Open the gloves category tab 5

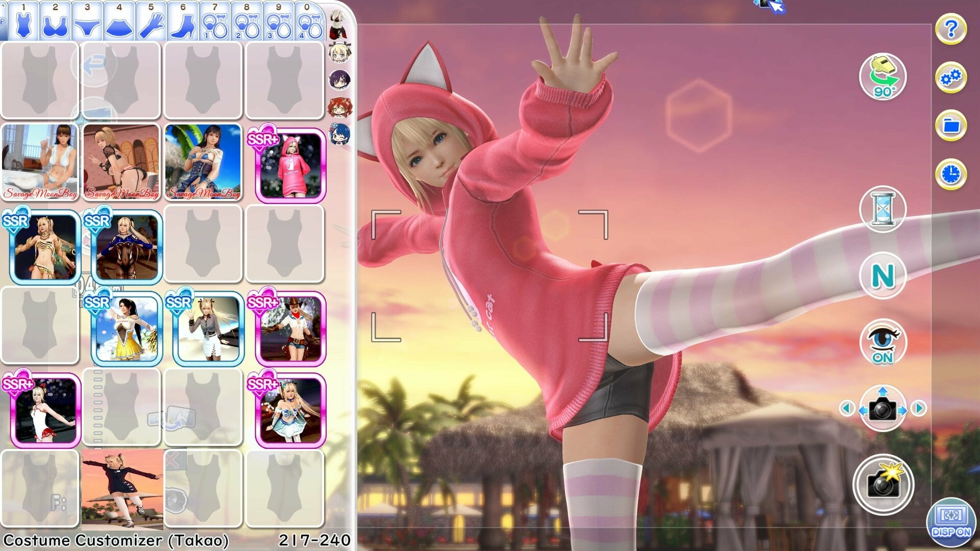tap(151, 21)
